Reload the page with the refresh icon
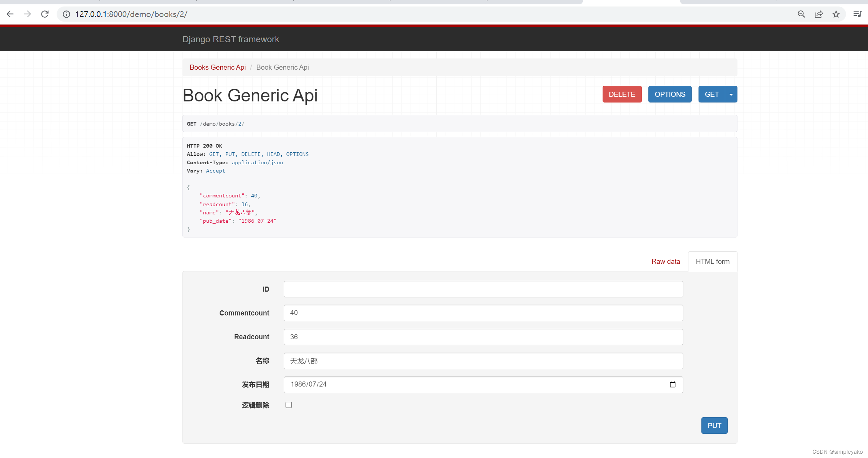The height and width of the screenshot is (458, 868). coord(44,14)
